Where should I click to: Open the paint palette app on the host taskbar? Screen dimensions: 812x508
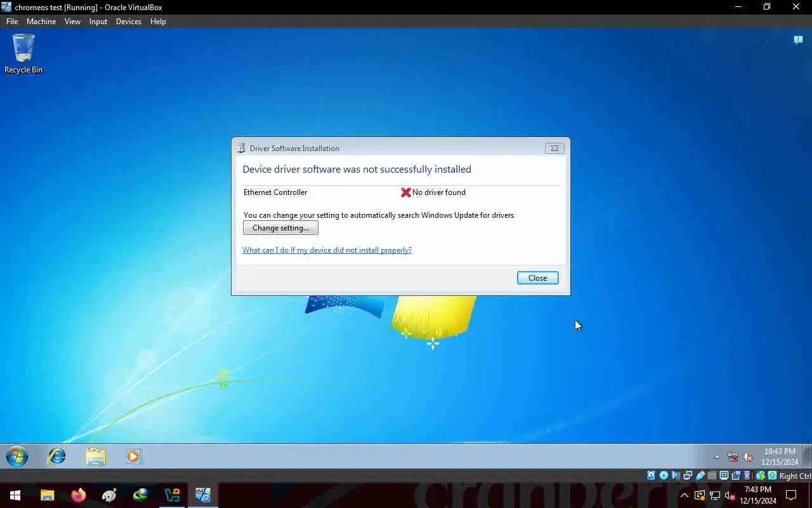(x=110, y=495)
